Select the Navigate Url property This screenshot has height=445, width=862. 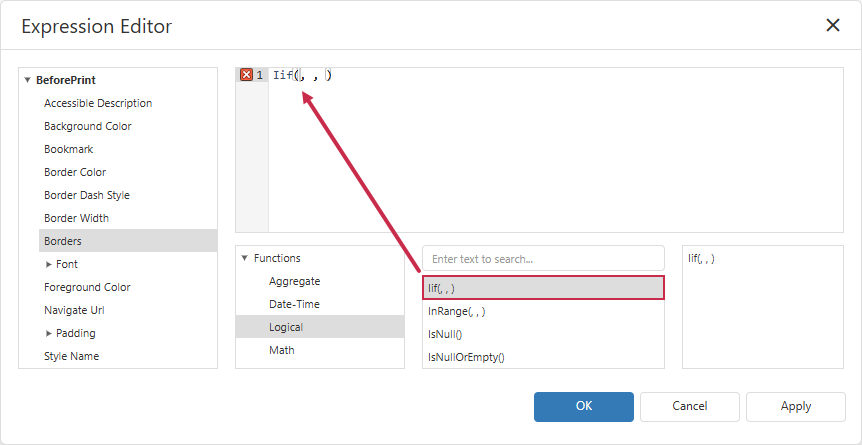point(128,310)
